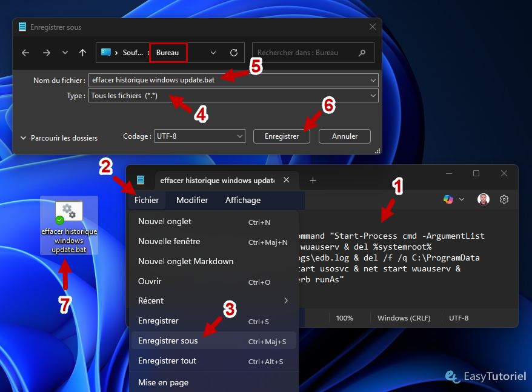Choose Enregistrer sous from Fichier menu
Screen dimensions: 532x392
[x=168, y=341]
